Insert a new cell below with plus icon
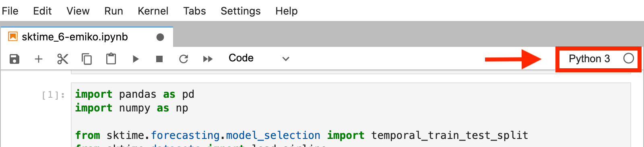 39,59
